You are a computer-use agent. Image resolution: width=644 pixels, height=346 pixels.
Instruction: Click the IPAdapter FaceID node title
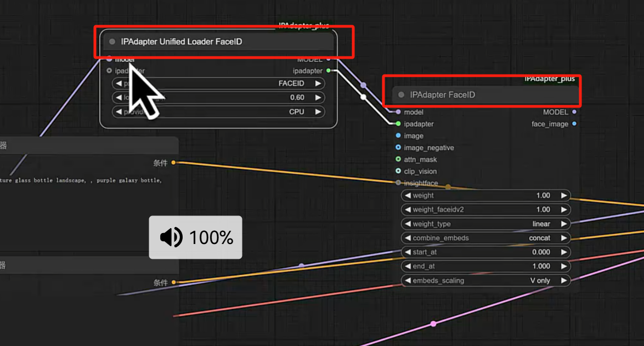[x=443, y=95]
